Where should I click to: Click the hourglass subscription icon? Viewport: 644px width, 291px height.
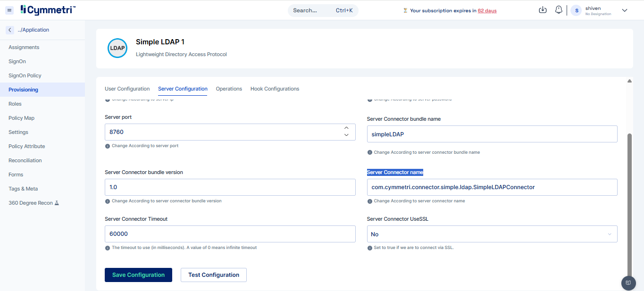(x=405, y=10)
